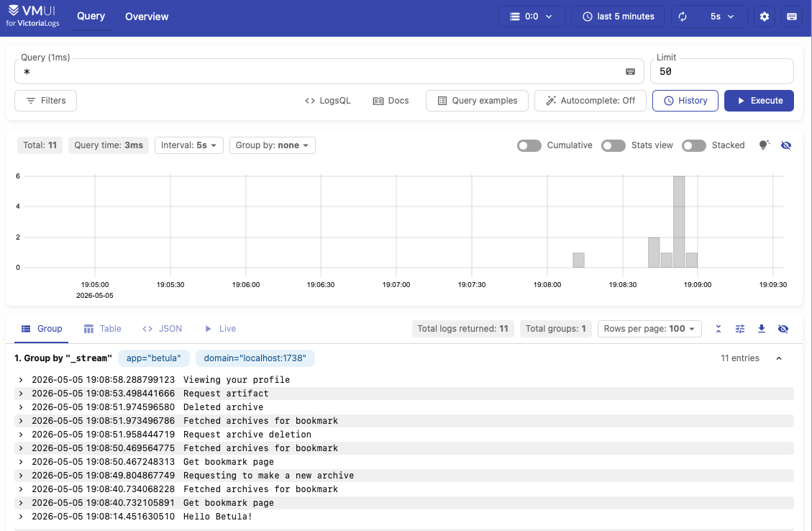Image resolution: width=812 pixels, height=531 pixels.
Task: Enable the Stacked toggle
Action: tap(694, 145)
